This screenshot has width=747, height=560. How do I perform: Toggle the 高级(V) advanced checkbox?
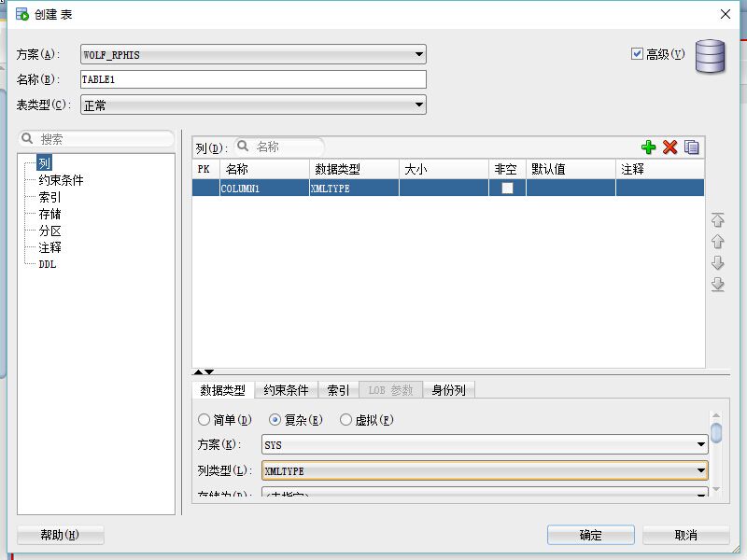(637, 54)
